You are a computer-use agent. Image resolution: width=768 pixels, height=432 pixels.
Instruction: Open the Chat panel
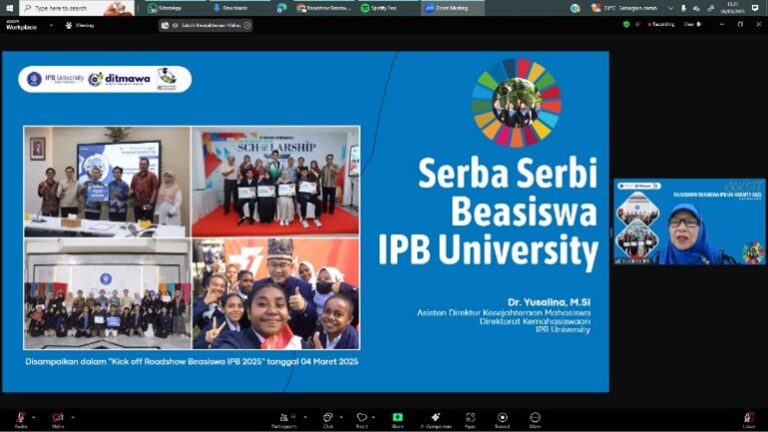[x=327, y=418]
